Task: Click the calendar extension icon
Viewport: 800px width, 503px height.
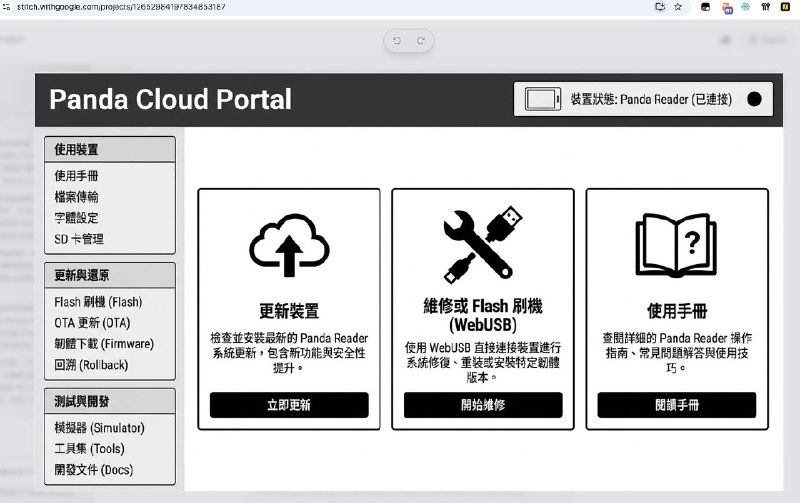Action: pos(727,8)
